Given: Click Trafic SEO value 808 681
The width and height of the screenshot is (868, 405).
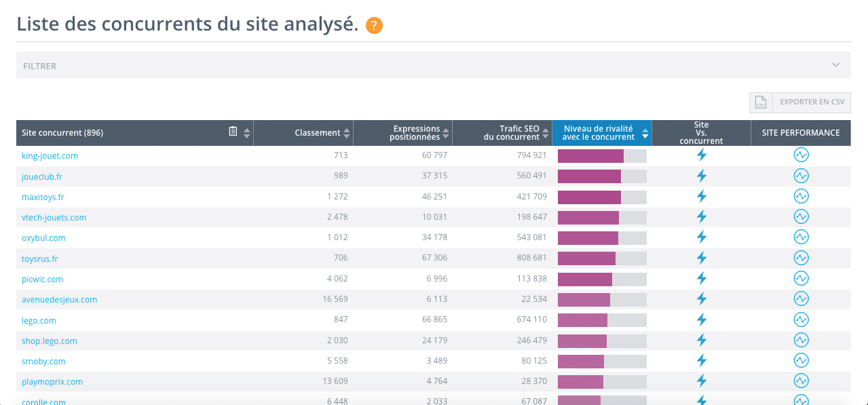Looking at the screenshot, I should pos(531,258).
